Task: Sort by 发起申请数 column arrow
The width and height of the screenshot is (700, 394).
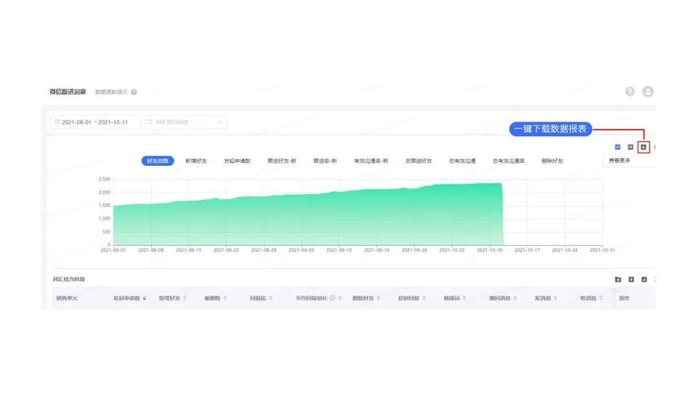Action: click(144, 298)
